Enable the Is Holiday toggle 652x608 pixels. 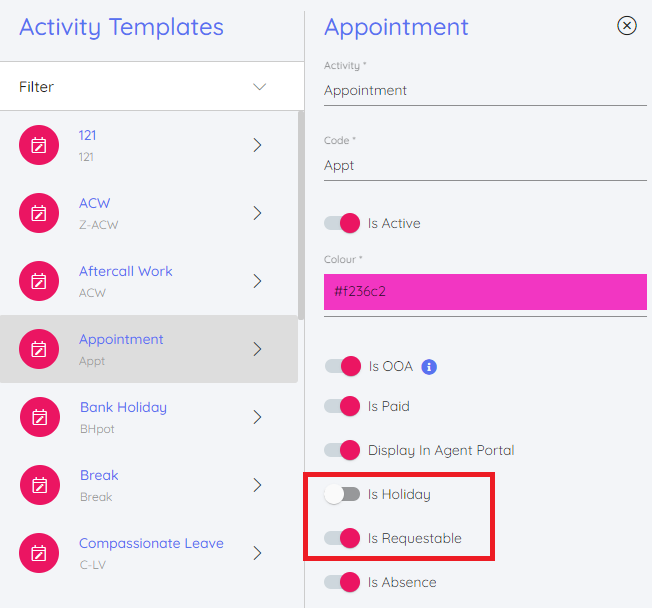(342, 494)
